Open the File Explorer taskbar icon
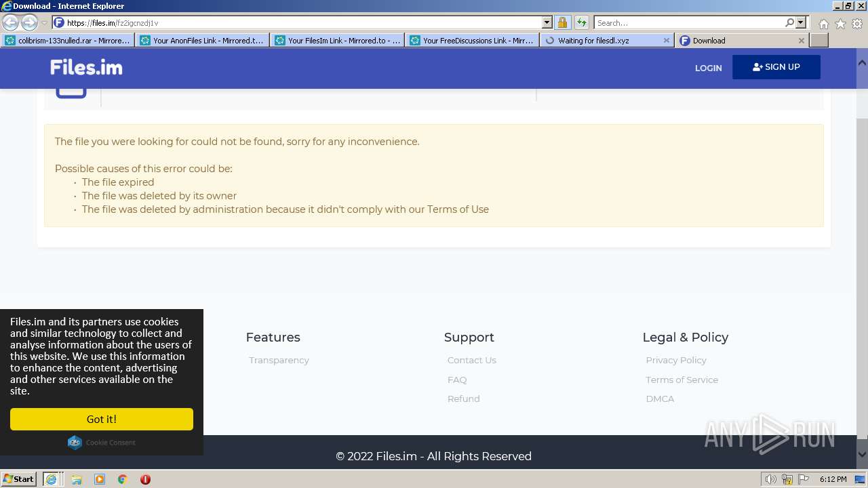The height and width of the screenshot is (488, 868). [x=77, y=479]
